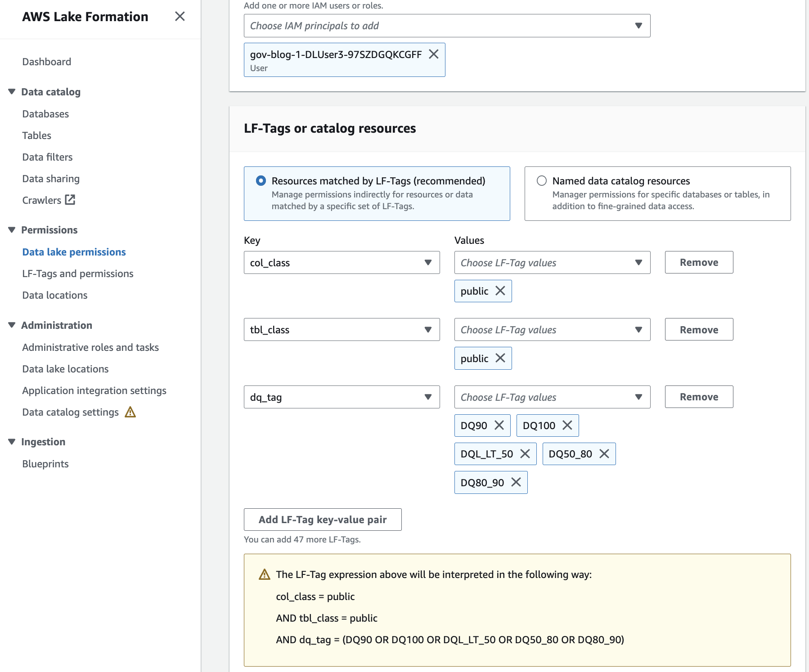Open the col_class key dropdown

pos(342,263)
